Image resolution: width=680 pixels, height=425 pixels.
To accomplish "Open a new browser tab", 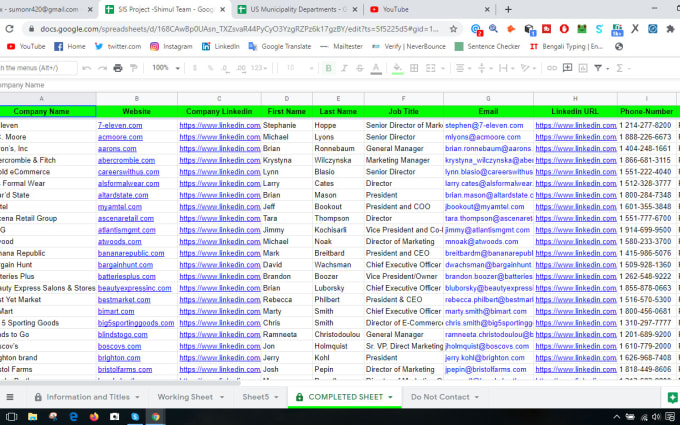I will click(508, 9).
